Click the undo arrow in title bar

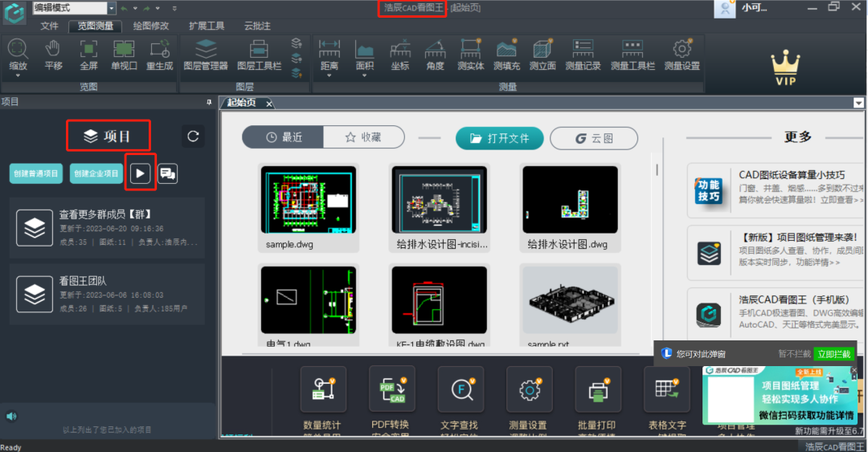(124, 8)
